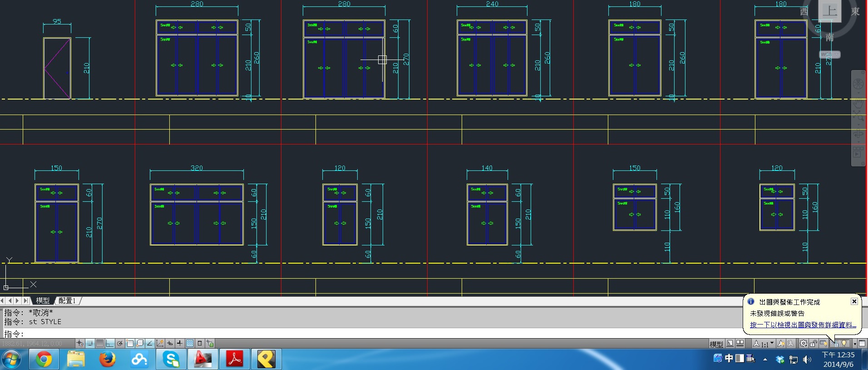This screenshot has height=370, width=868.
Task: Open ShowMotion in navigation bar
Action: tap(858, 152)
